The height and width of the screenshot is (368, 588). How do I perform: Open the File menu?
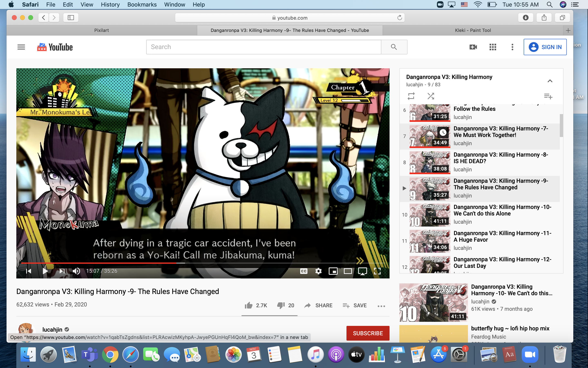(51, 4)
